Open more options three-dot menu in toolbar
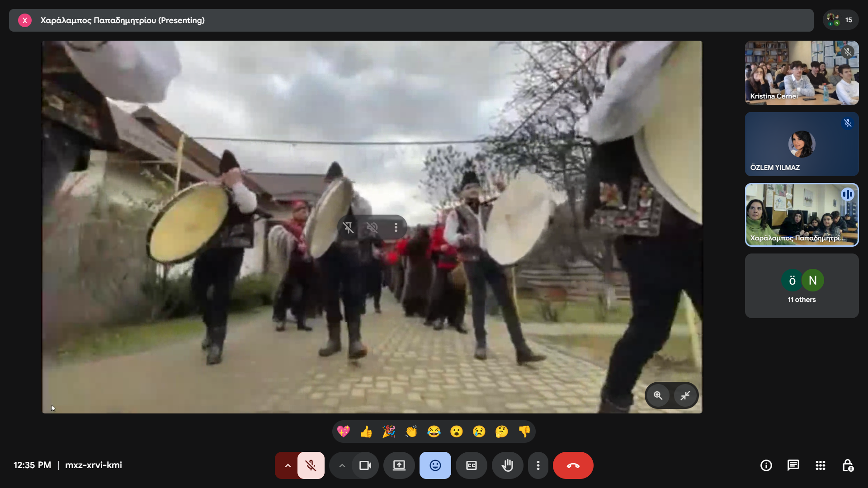The width and height of the screenshot is (868, 488). pos(538,465)
